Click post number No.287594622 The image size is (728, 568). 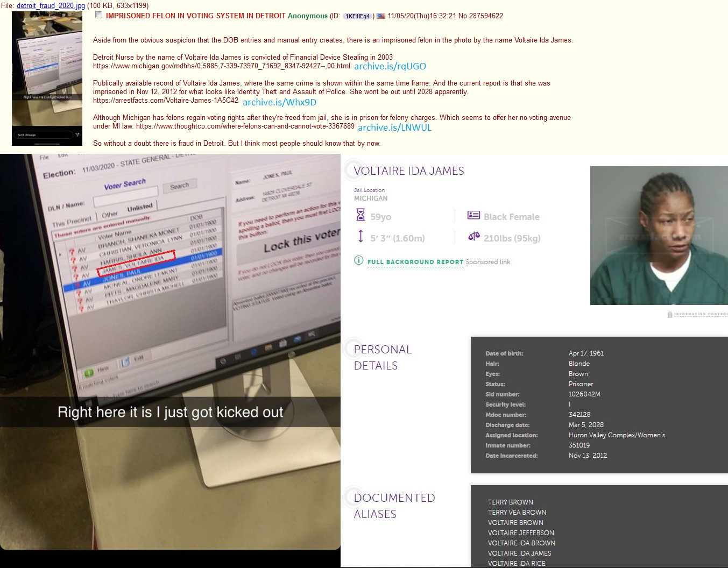tap(480, 16)
